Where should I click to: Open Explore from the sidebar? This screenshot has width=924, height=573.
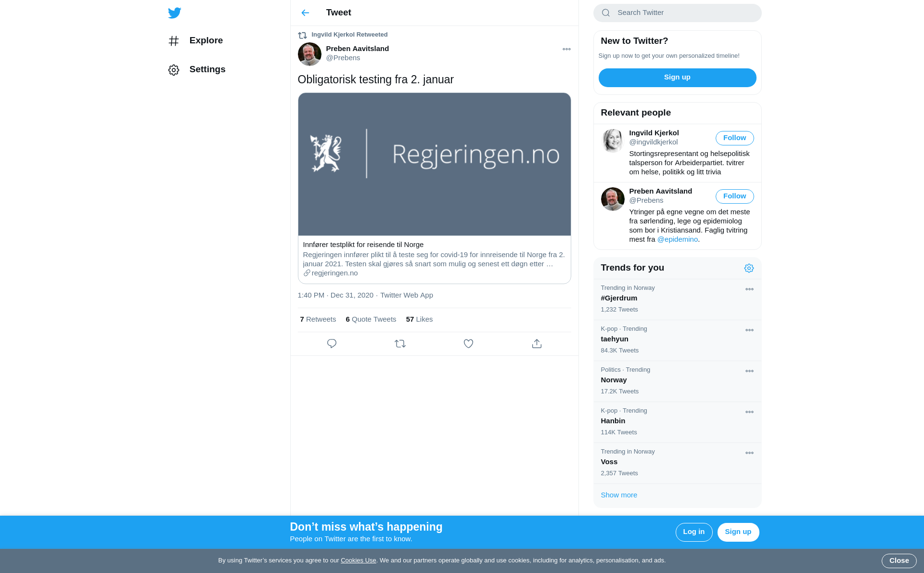tap(195, 40)
